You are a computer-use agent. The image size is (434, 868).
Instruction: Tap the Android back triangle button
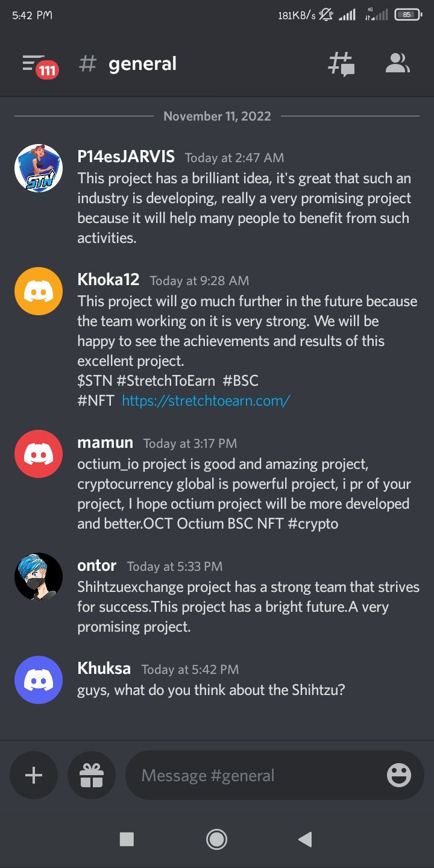click(306, 839)
